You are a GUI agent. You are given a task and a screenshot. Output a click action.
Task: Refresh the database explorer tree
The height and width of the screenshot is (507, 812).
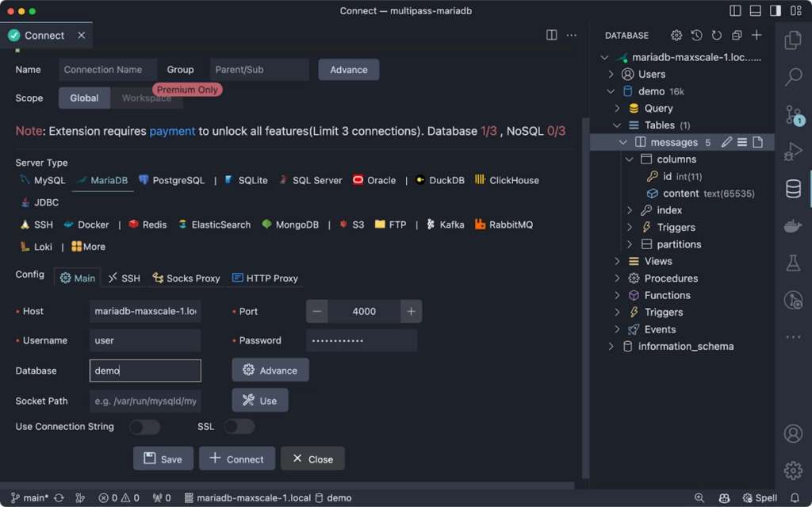pos(716,35)
